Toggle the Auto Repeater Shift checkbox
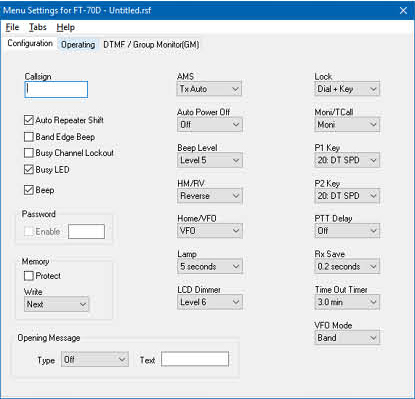The height and width of the screenshot is (399, 415). pos(29,120)
